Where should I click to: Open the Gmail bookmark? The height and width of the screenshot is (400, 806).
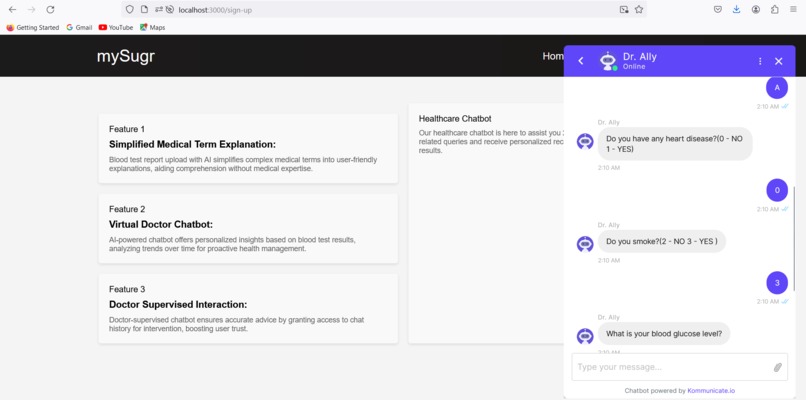(x=79, y=27)
